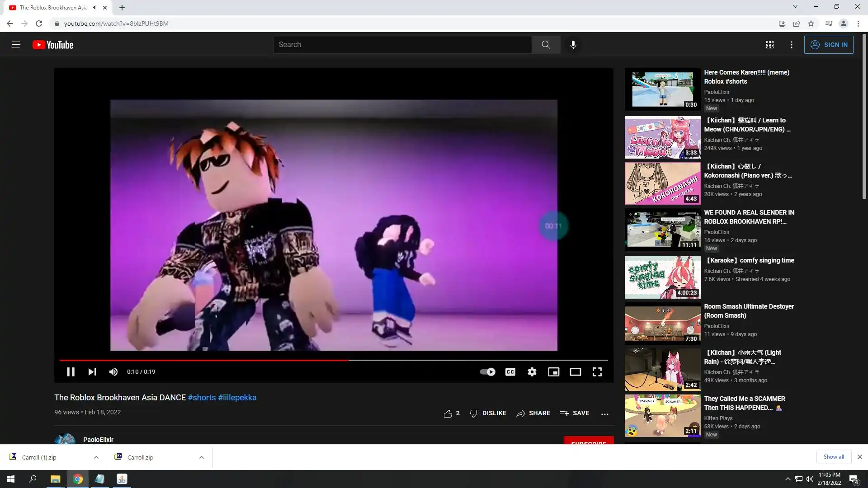This screenshot has width=868, height=488.
Task: Toggle the autoplay switch
Action: [x=487, y=372]
